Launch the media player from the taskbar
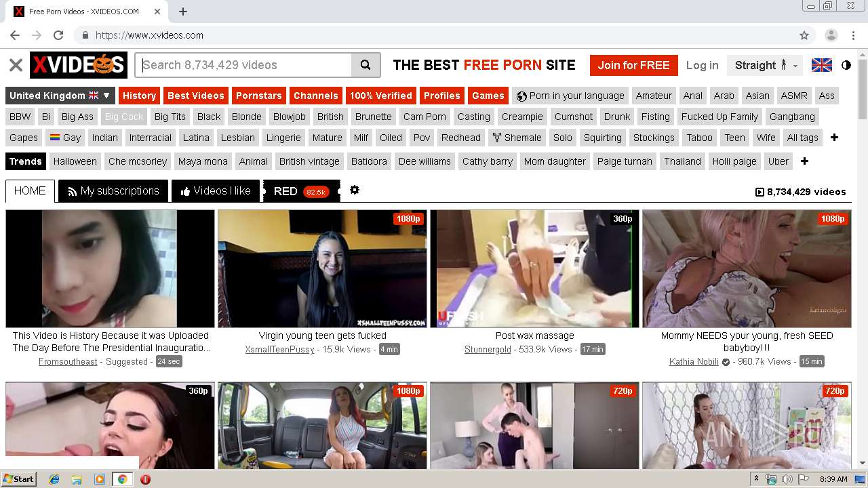 100,479
